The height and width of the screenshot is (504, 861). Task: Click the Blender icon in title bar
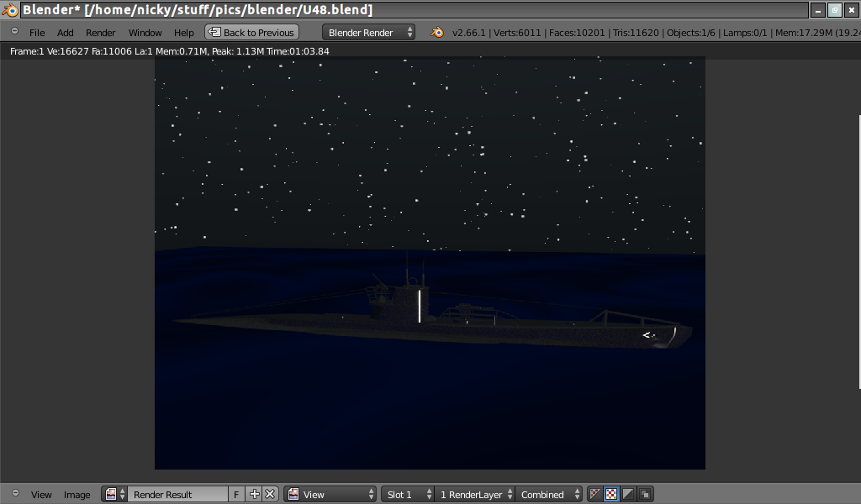click(10, 10)
